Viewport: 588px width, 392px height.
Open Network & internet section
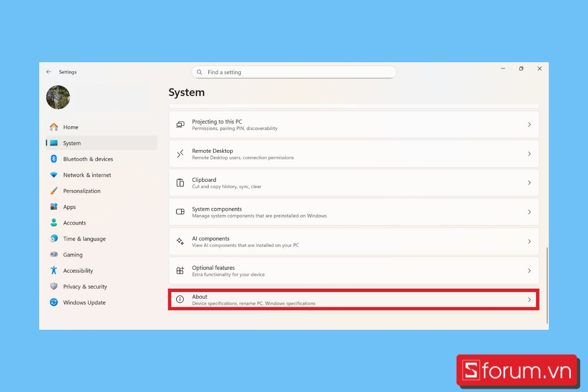[87, 175]
